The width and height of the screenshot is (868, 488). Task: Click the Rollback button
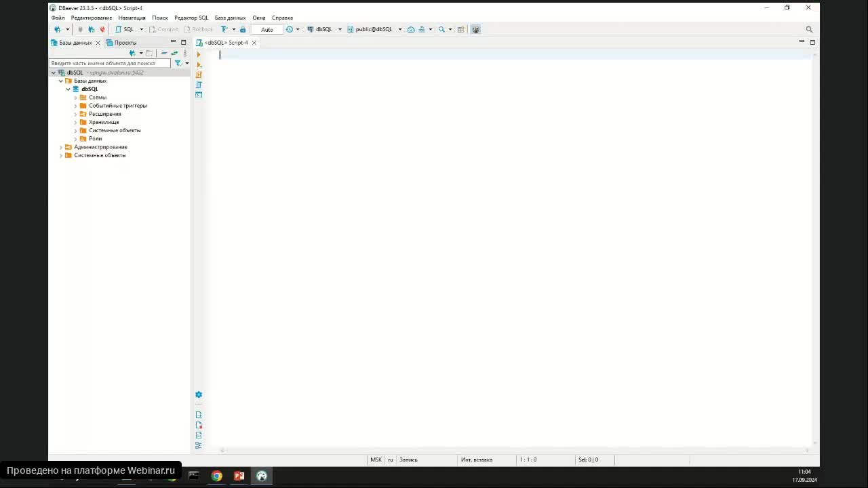[x=198, y=29]
